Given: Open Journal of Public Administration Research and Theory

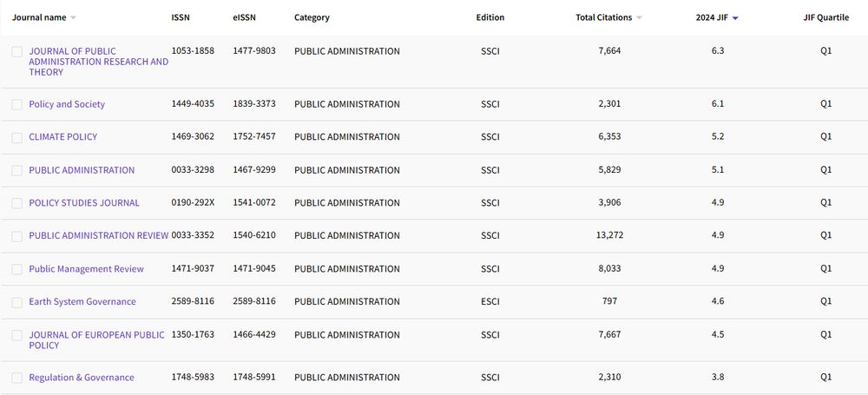Looking at the screenshot, I should point(98,62).
